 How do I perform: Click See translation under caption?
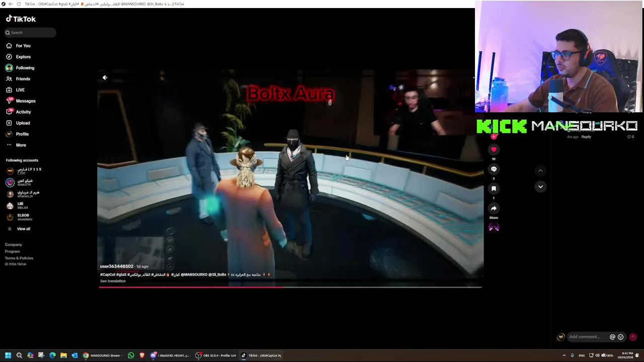[113, 281]
